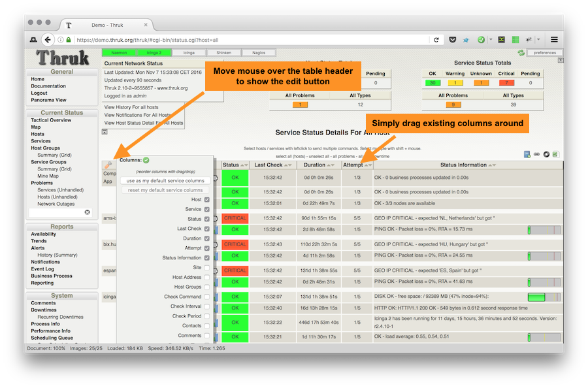Enable the Check Command column checkbox
588x388 pixels.
(207, 297)
